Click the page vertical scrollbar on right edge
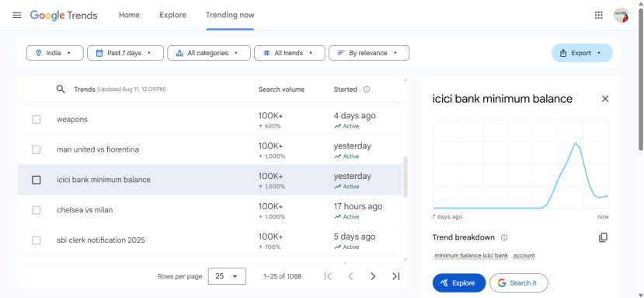Viewport: 644px width, 298px height. [x=641, y=79]
